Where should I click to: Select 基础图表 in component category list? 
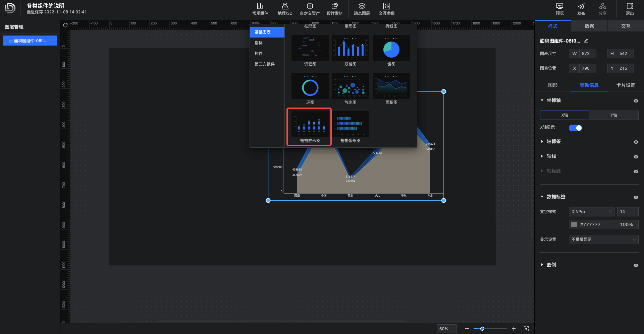[x=267, y=32]
